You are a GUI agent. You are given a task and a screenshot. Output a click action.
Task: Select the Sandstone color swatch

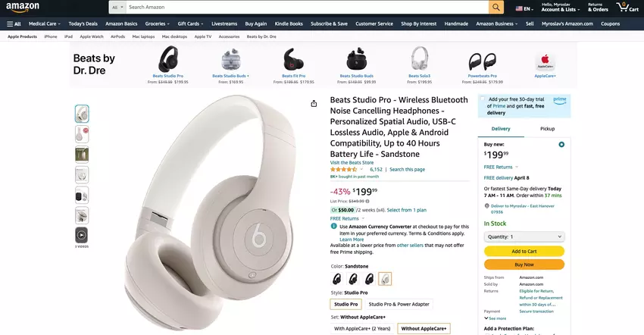385,279
